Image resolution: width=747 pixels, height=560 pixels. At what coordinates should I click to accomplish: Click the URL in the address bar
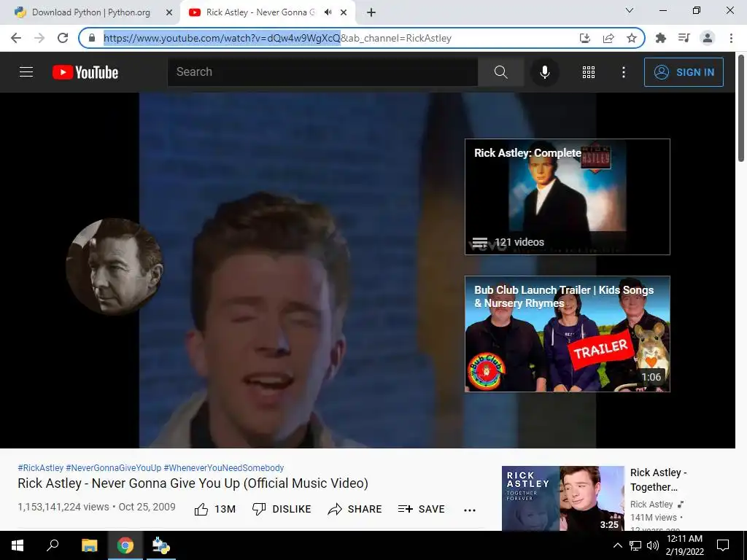click(277, 38)
